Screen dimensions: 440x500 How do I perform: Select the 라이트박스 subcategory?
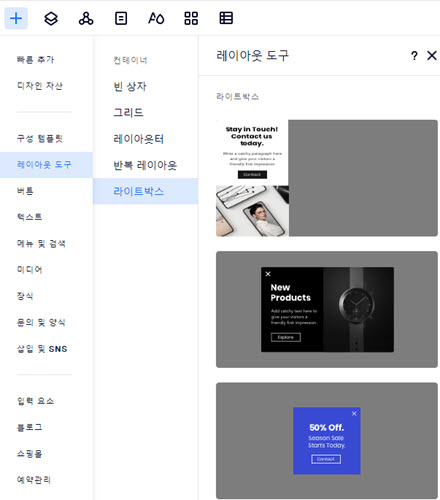click(x=146, y=191)
